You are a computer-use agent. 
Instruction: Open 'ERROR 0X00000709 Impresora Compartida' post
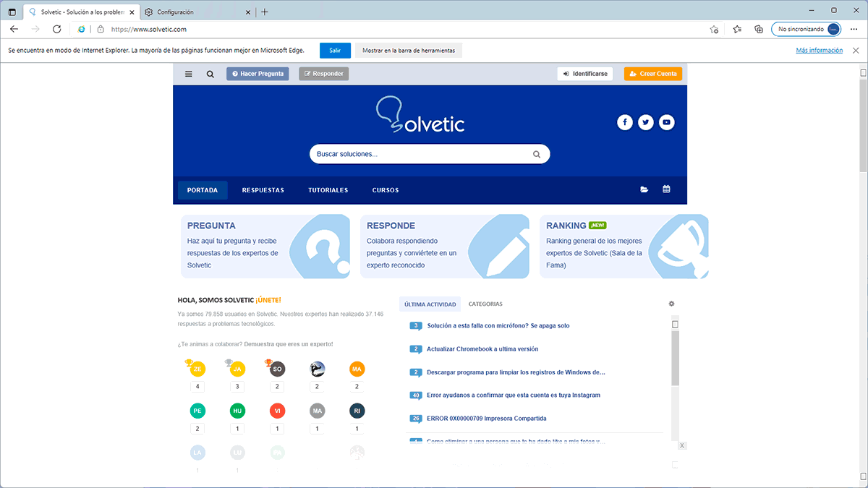pyautogui.click(x=487, y=419)
